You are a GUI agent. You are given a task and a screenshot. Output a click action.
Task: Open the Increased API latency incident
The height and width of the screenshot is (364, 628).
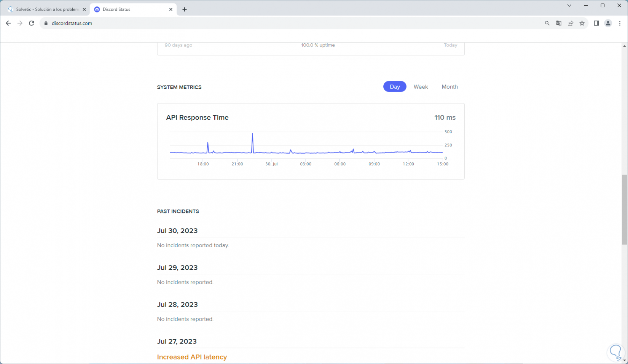192,357
